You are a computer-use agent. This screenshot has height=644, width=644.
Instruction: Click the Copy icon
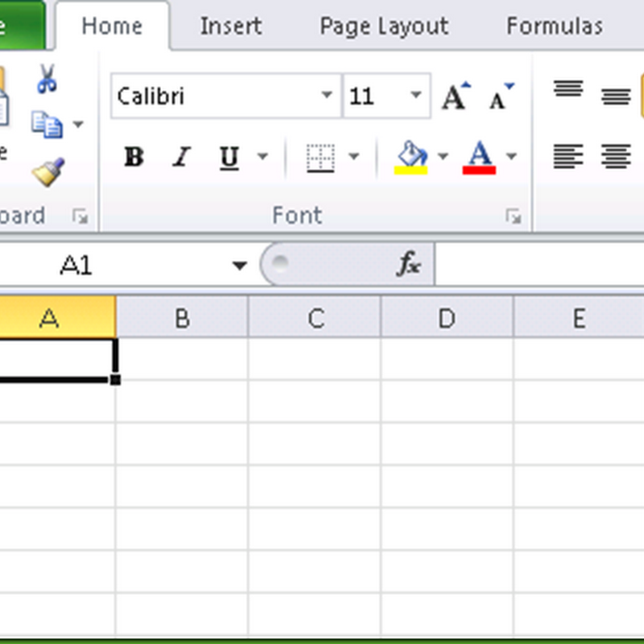46,124
